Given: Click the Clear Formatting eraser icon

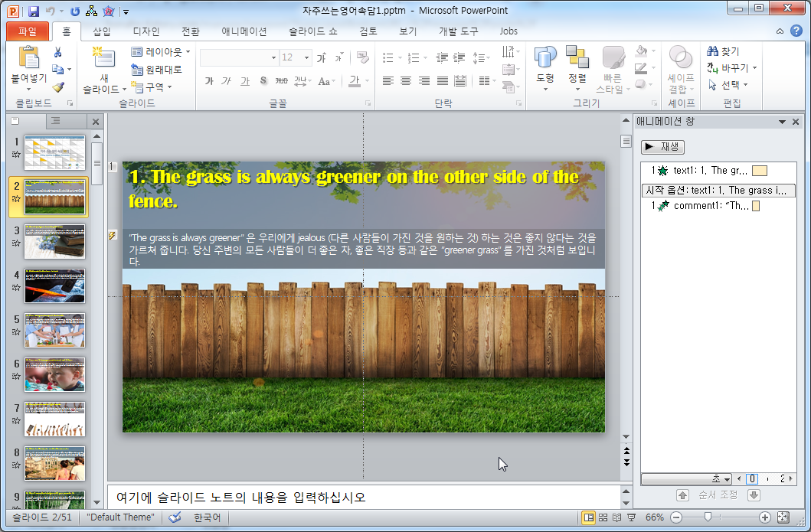Looking at the screenshot, I should 362,57.
